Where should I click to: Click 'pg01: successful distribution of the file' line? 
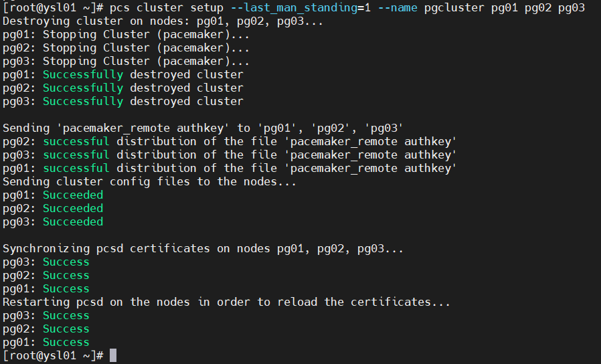230,169
